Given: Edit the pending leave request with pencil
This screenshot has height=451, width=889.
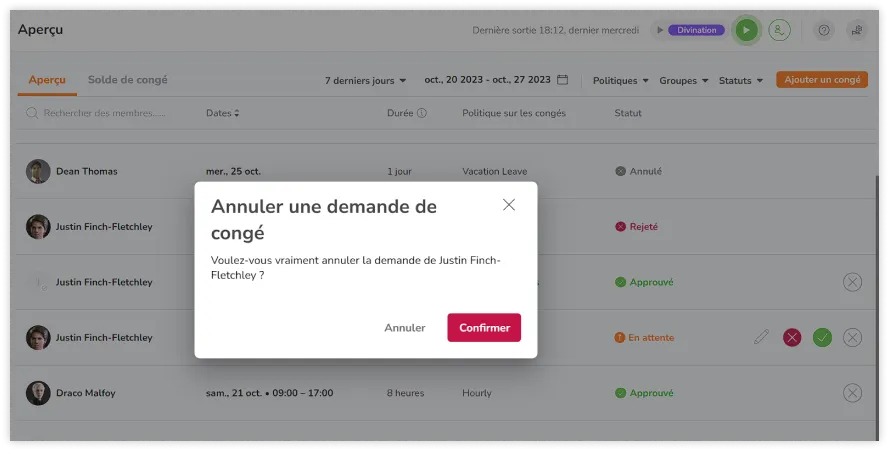Looking at the screenshot, I should tap(761, 338).
